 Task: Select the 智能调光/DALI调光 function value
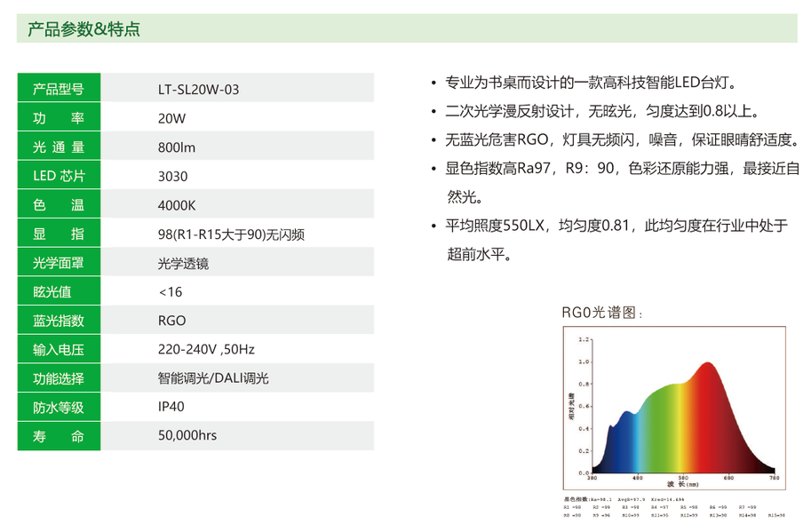point(212,378)
